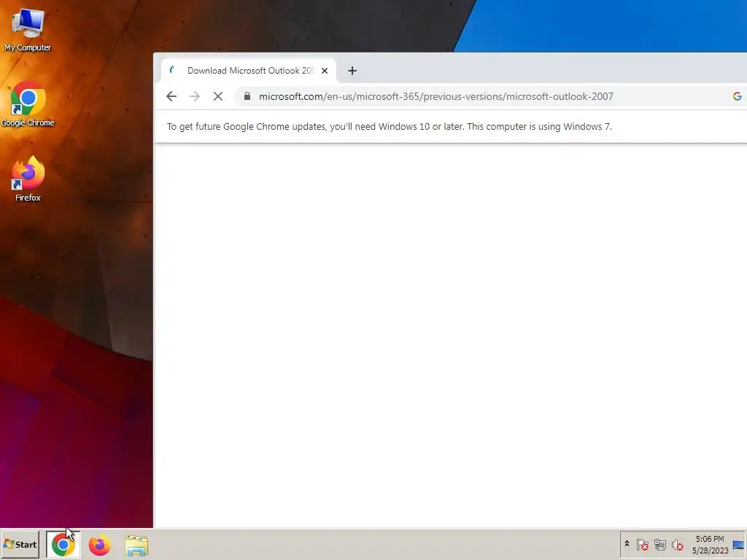The width and height of the screenshot is (747, 560).
Task: Click the Google icon in address bar
Action: [x=737, y=96]
